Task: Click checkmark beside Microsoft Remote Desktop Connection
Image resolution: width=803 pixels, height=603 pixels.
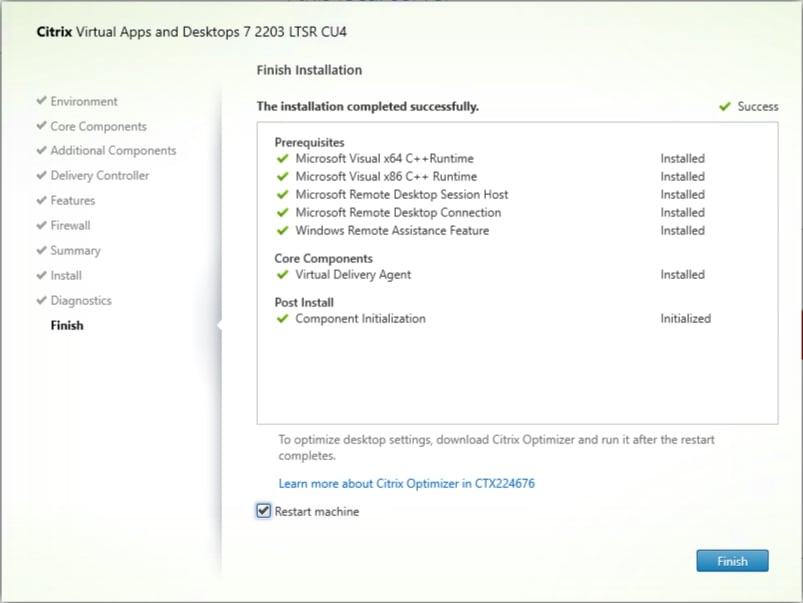Action: [x=283, y=212]
